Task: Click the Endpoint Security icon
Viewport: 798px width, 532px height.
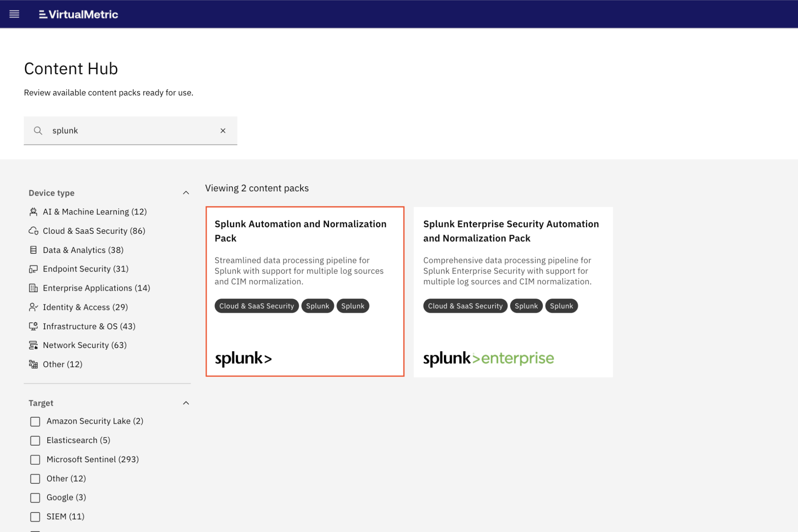Action: click(x=33, y=269)
